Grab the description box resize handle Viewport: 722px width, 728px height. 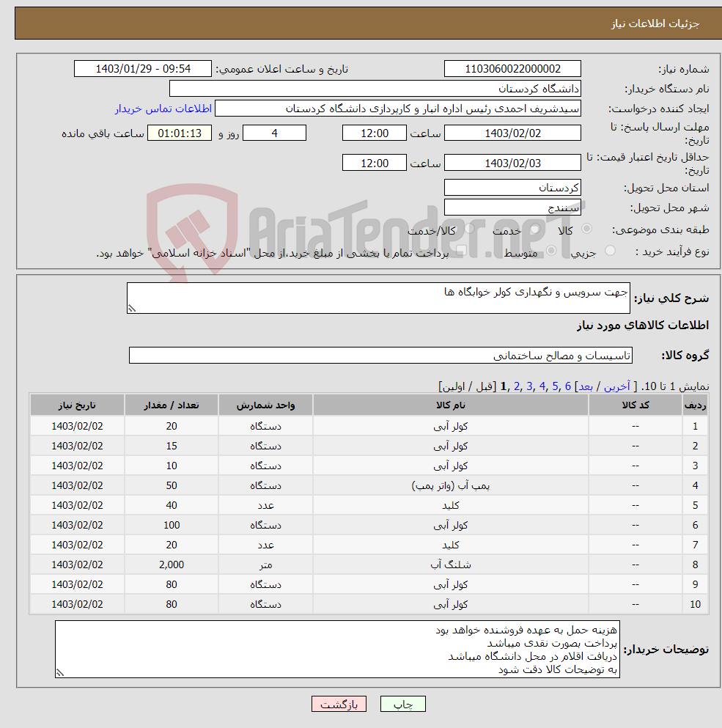(132, 309)
